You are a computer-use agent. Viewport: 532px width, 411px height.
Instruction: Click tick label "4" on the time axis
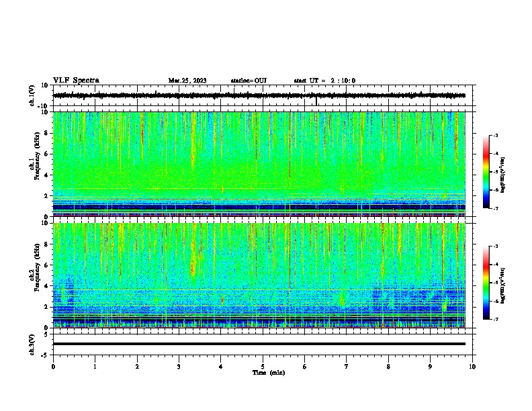pyautogui.click(x=221, y=367)
